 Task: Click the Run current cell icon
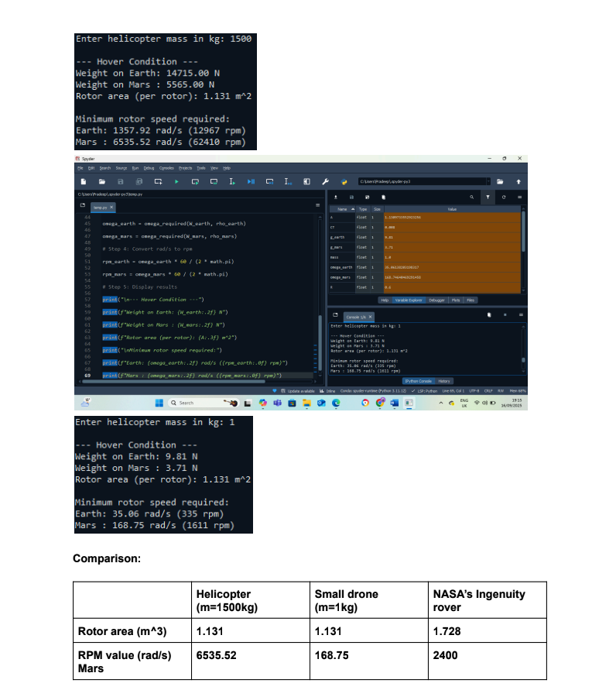point(195,181)
